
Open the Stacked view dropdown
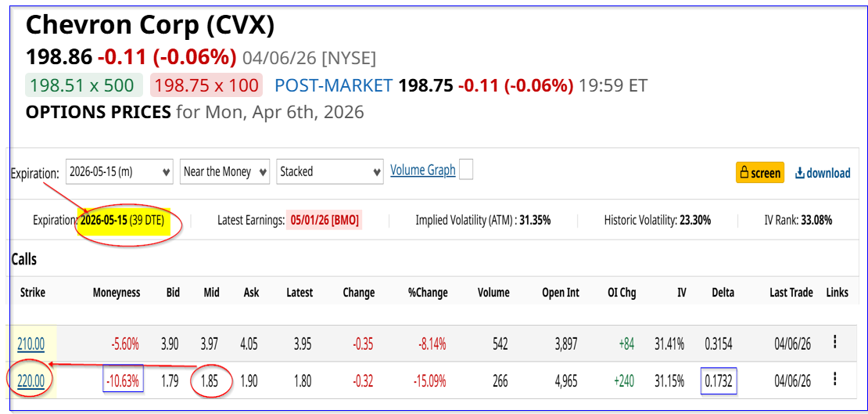coord(329,171)
